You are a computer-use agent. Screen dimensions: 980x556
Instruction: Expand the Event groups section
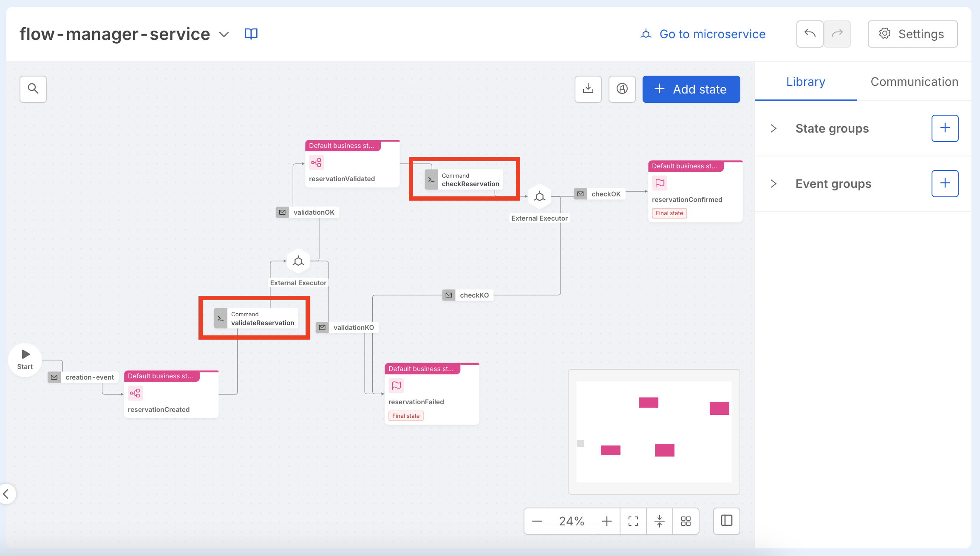[x=773, y=183]
